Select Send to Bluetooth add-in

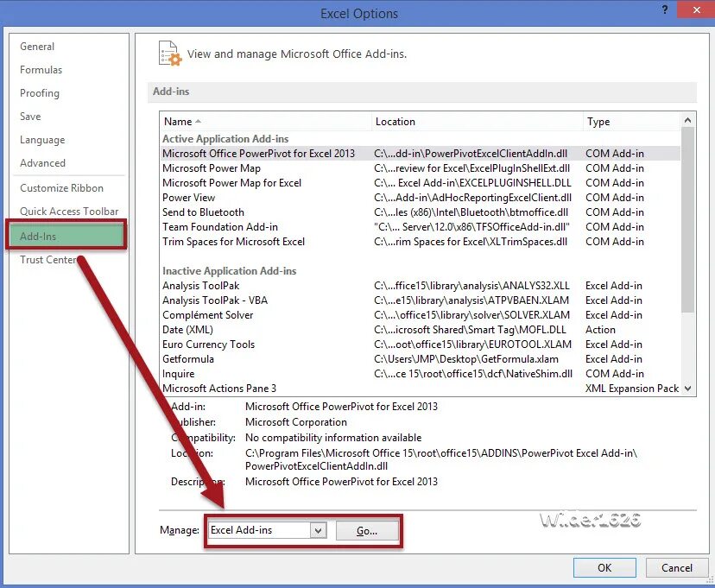pos(420,212)
